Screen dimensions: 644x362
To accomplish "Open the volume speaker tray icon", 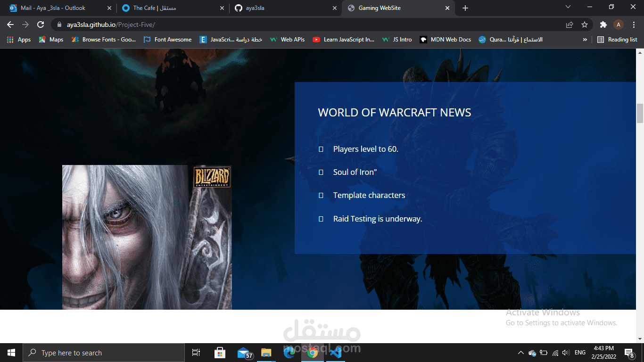I will (x=566, y=353).
